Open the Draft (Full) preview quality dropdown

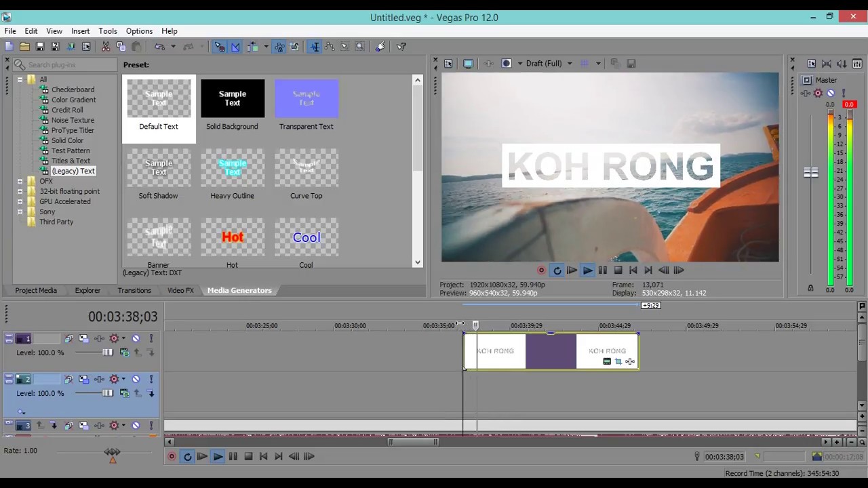(x=569, y=64)
